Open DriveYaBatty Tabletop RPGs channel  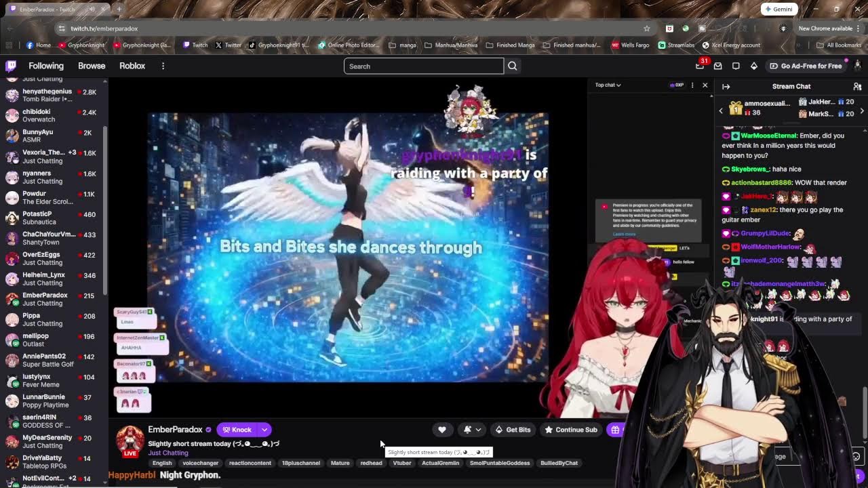(53, 462)
